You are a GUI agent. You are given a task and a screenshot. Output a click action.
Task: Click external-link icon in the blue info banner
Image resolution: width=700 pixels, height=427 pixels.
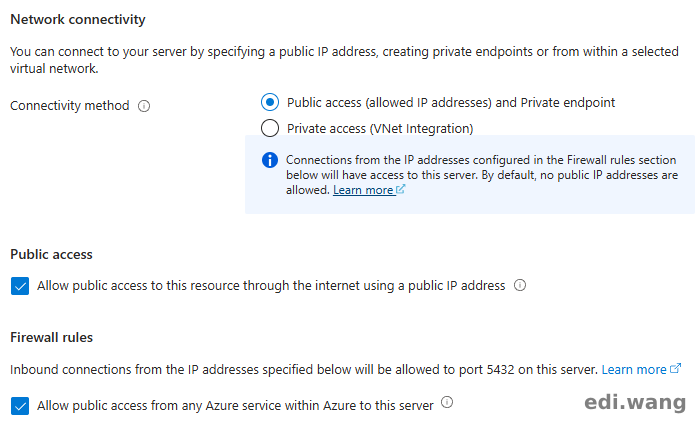401,190
